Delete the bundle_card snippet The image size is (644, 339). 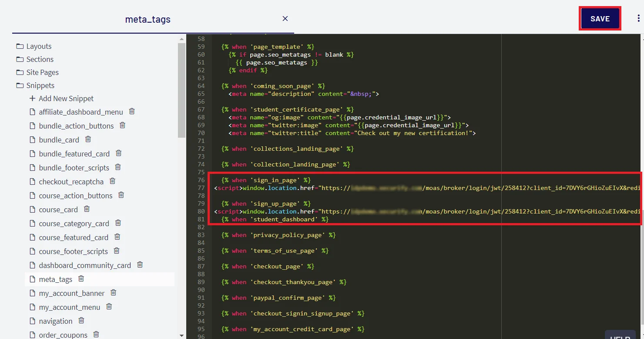[88, 139]
